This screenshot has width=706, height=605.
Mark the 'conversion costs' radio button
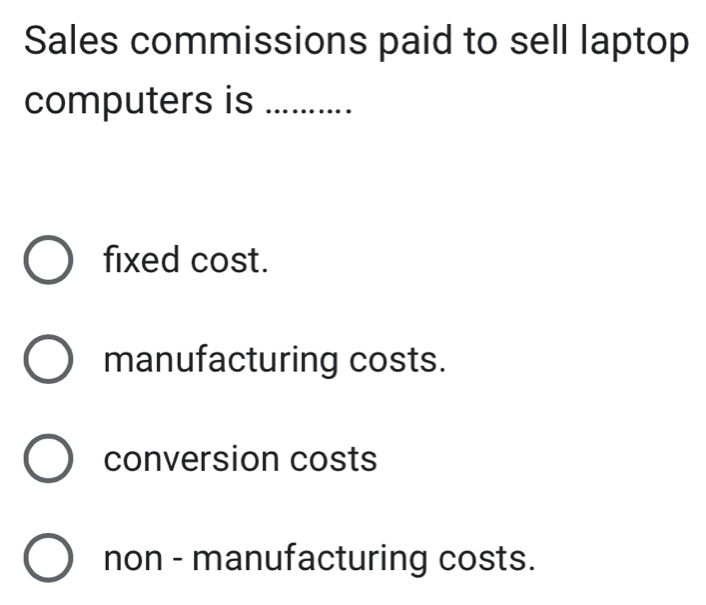[x=47, y=460]
